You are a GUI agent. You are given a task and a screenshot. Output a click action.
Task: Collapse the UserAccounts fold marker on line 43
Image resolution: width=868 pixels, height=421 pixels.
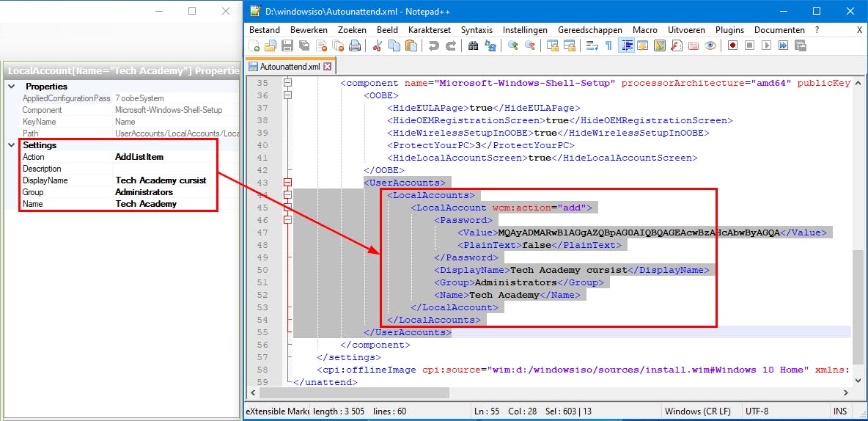coord(287,183)
